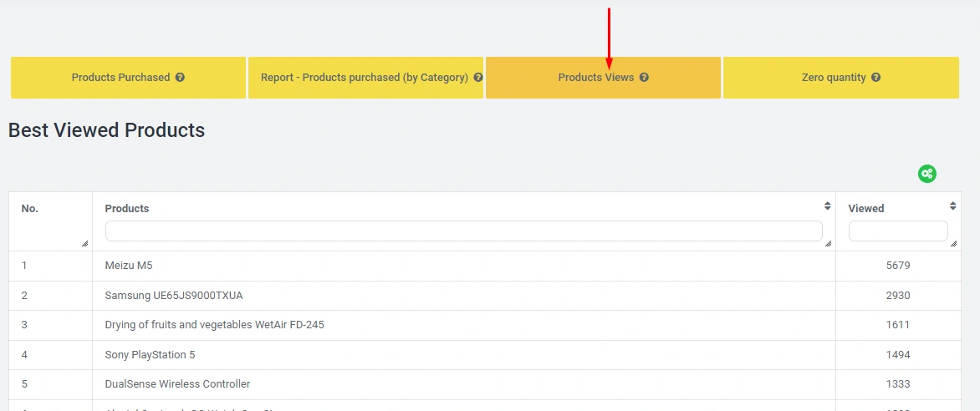Focus the Viewed filter input field
Image resolution: width=980 pixels, height=411 pixels.
[897, 231]
